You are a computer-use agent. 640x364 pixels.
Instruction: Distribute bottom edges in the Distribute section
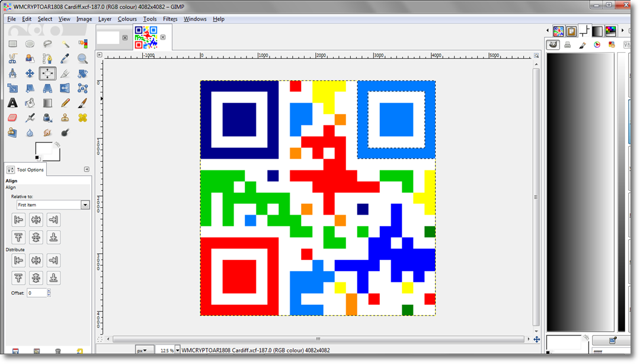tap(53, 278)
